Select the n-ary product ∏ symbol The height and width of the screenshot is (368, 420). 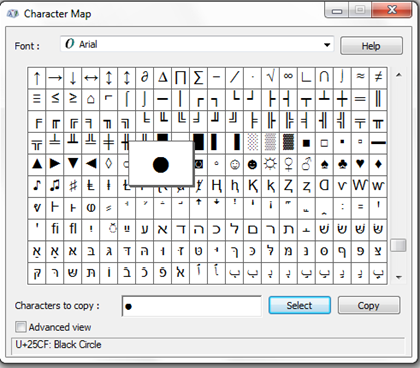[x=180, y=78]
